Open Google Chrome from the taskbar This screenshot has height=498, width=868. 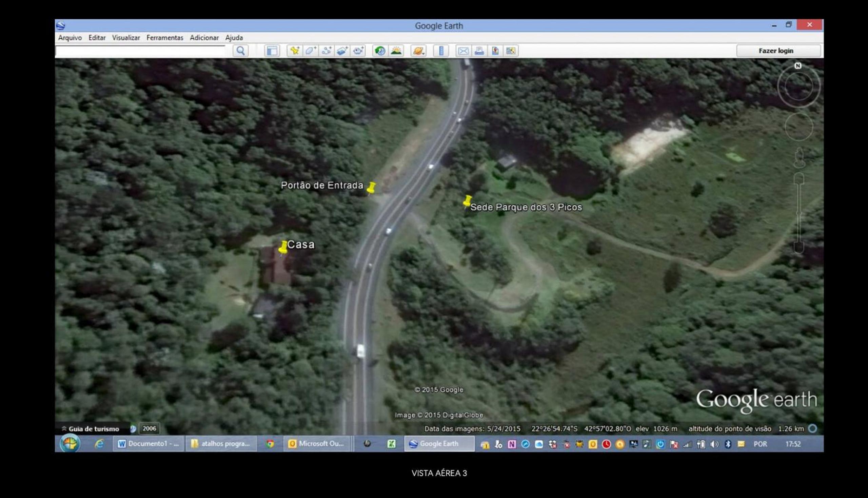(x=270, y=444)
